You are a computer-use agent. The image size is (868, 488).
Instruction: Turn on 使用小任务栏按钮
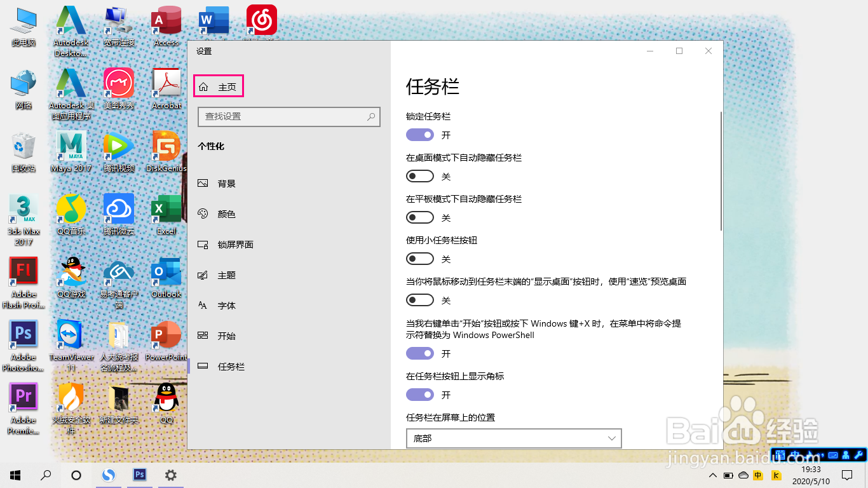coord(419,259)
